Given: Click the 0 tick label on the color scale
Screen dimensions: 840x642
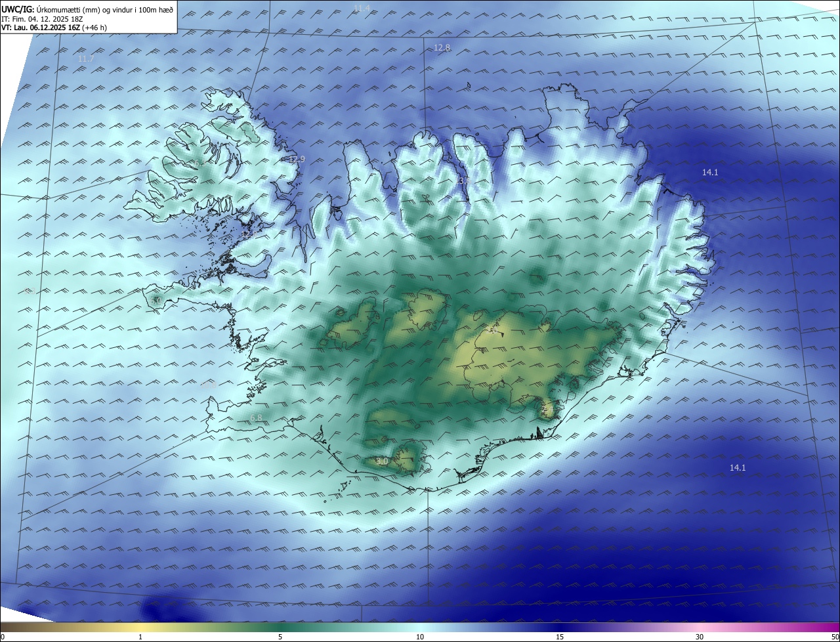Looking at the screenshot, I should 2,637.
